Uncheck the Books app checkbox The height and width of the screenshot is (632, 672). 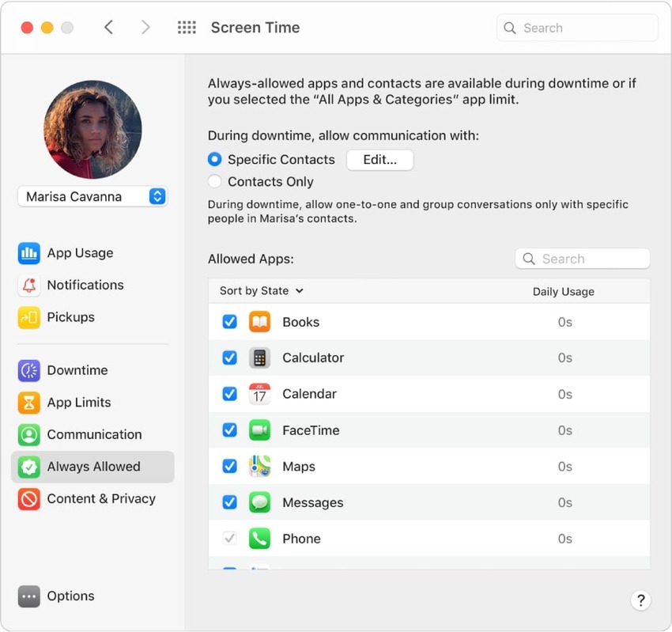[x=229, y=322]
